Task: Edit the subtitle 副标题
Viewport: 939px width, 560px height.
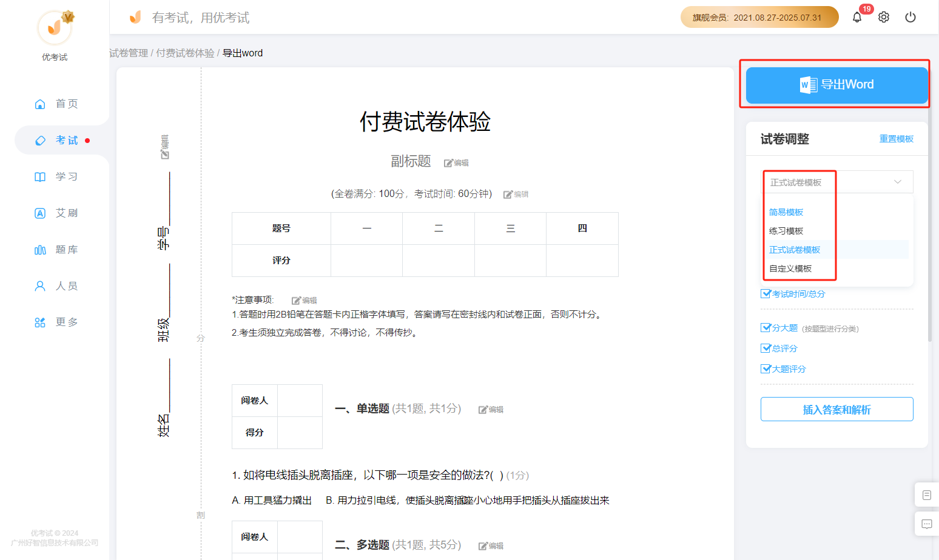Action: [456, 163]
